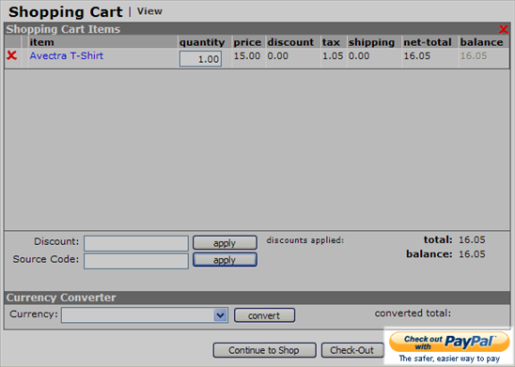
Task: Click into the Source Code field
Action: tap(136, 261)
